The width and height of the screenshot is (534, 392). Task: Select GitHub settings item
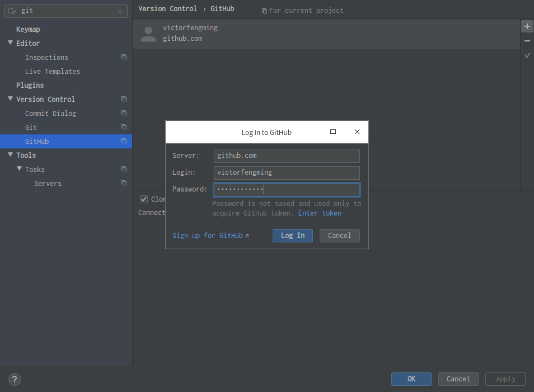pos(65,141)
